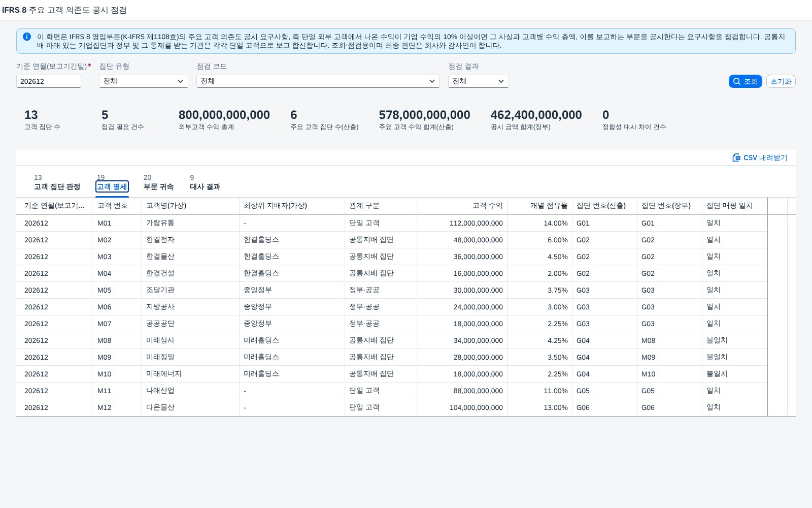Switch to the 고객 집단 판정 tab

57,186
